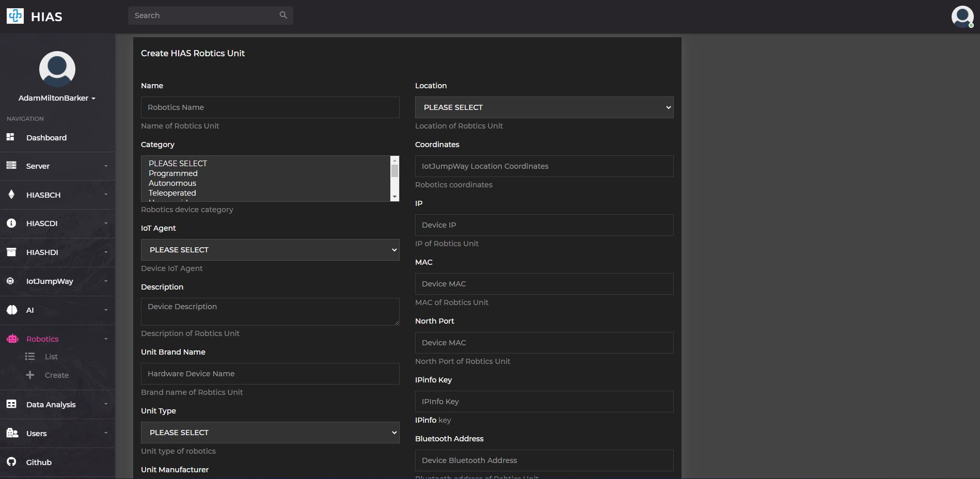The image size is (980, 479).
Task: Open the IoT Agent dropdown
Action: (x=270, y=250)
